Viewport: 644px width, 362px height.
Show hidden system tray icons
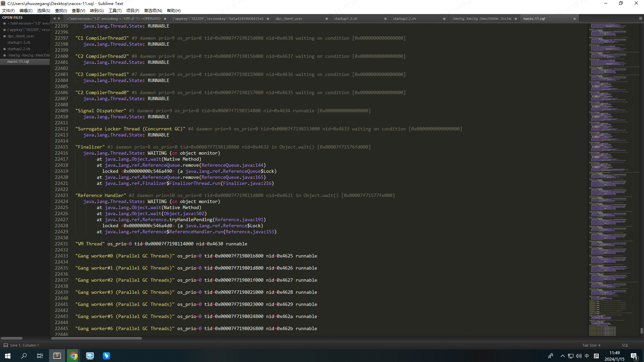pos(562,356)
